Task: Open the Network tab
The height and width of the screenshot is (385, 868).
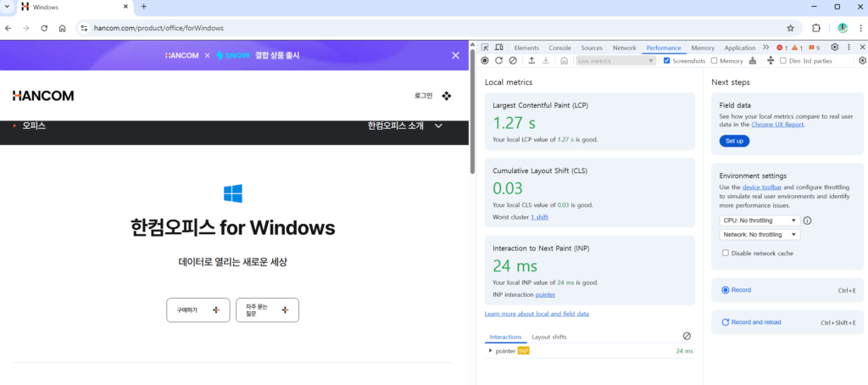Action: coord(625,47)
